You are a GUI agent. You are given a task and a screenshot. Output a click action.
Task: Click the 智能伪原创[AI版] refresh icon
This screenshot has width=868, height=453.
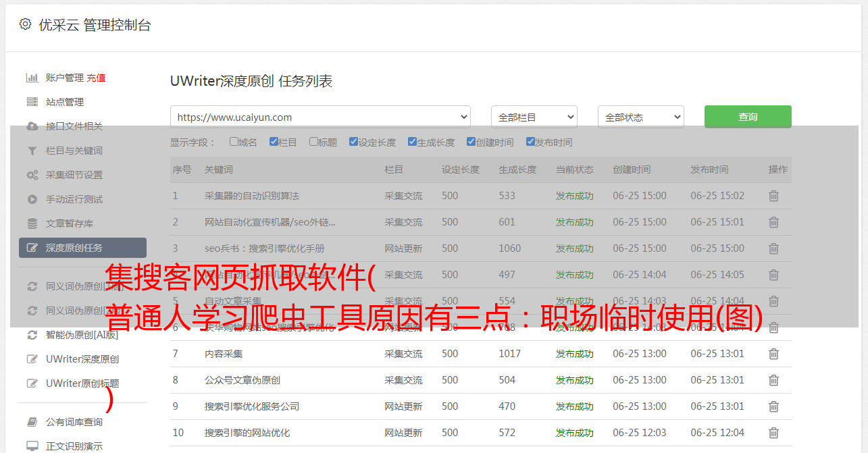(x=32, y=335)
